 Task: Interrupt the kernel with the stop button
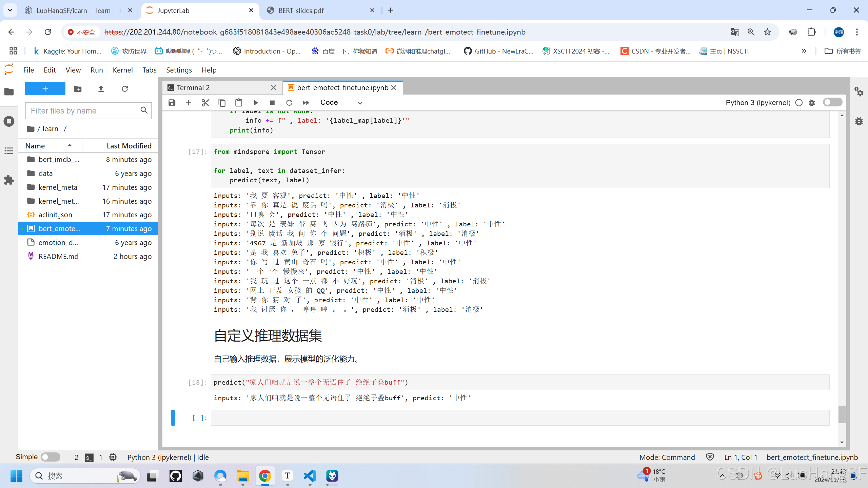click(x=272, y=103)
